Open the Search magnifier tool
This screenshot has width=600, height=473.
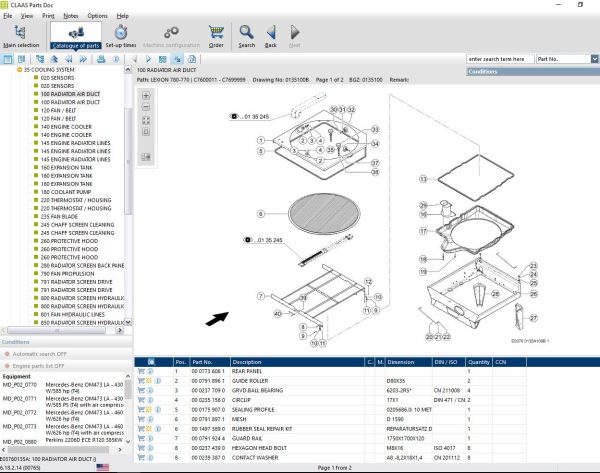pos(246,36)
